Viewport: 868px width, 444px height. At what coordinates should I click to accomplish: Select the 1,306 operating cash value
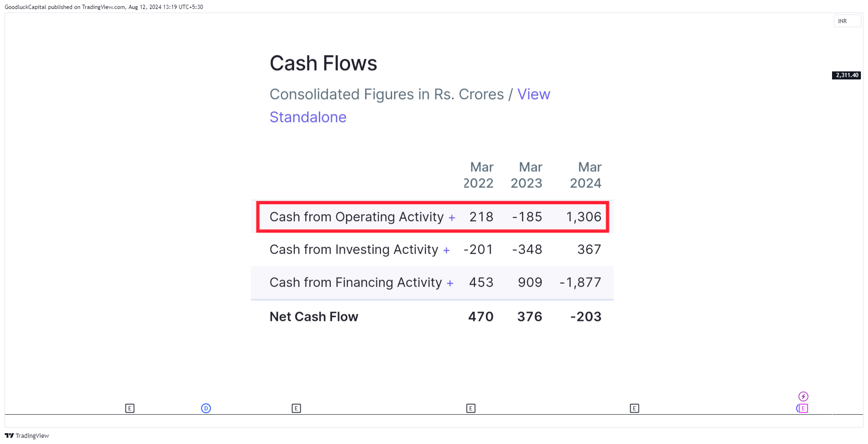coord(584,217)
